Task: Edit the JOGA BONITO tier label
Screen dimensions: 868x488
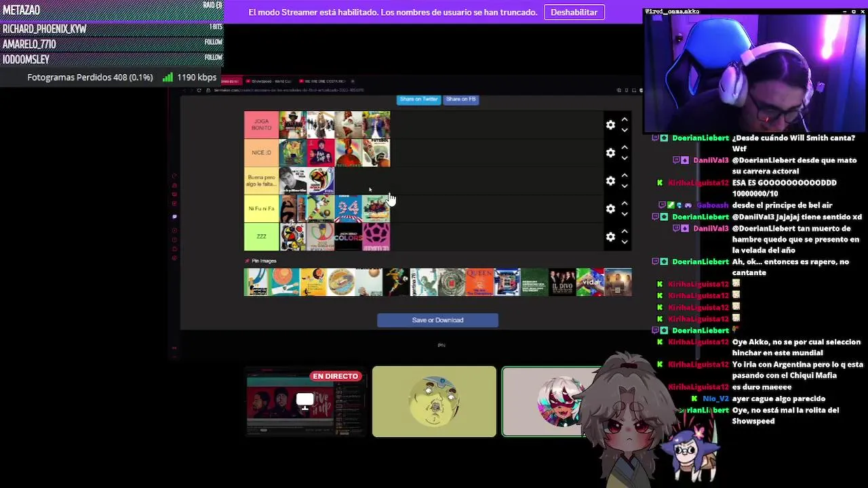Action: (261, 125)
